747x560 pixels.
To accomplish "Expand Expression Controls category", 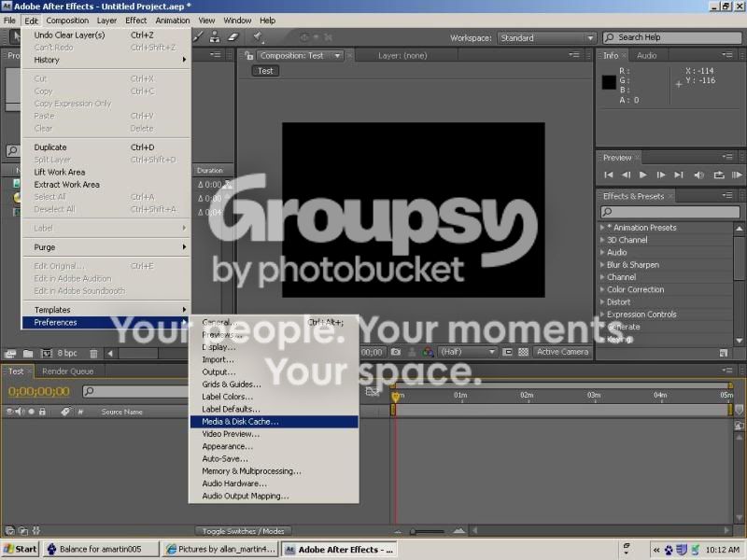I will point(602,315).
